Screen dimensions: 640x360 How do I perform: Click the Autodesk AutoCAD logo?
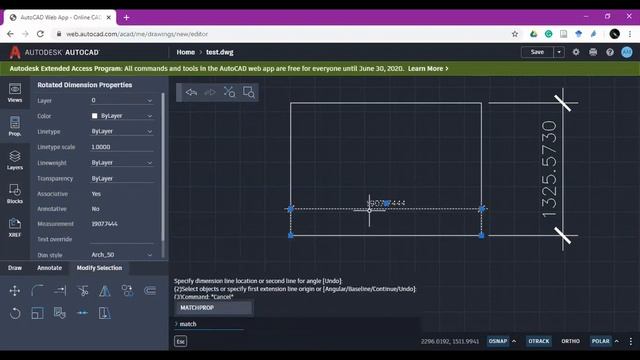(x=54, y=52)
